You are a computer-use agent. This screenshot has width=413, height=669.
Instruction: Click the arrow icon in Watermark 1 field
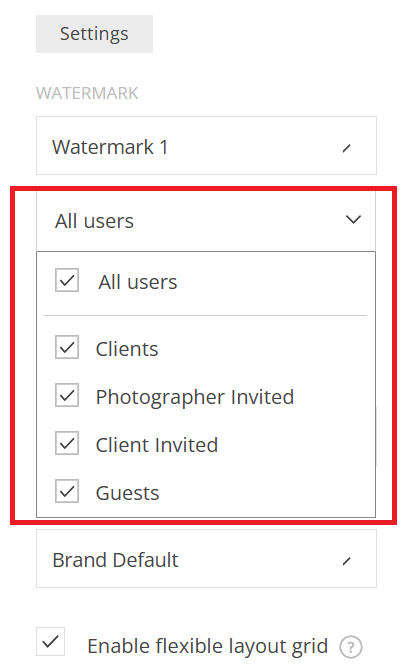346,148
